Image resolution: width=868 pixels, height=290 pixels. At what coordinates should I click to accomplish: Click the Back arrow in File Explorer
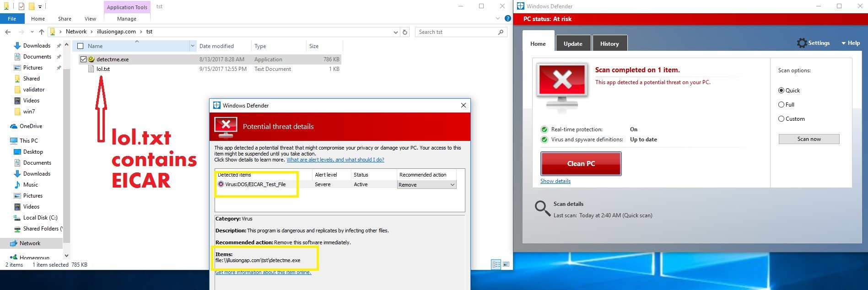pyautogui.click(x=8, y=32)
